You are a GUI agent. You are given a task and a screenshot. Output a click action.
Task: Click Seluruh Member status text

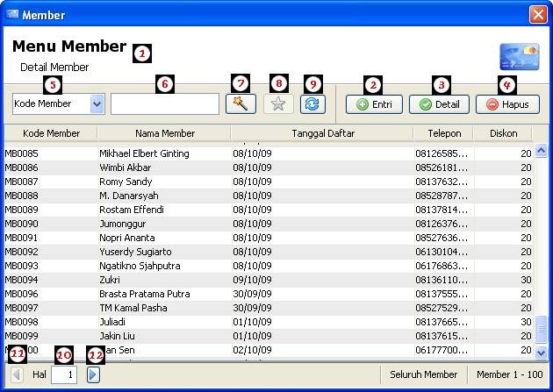coord(424,374)
